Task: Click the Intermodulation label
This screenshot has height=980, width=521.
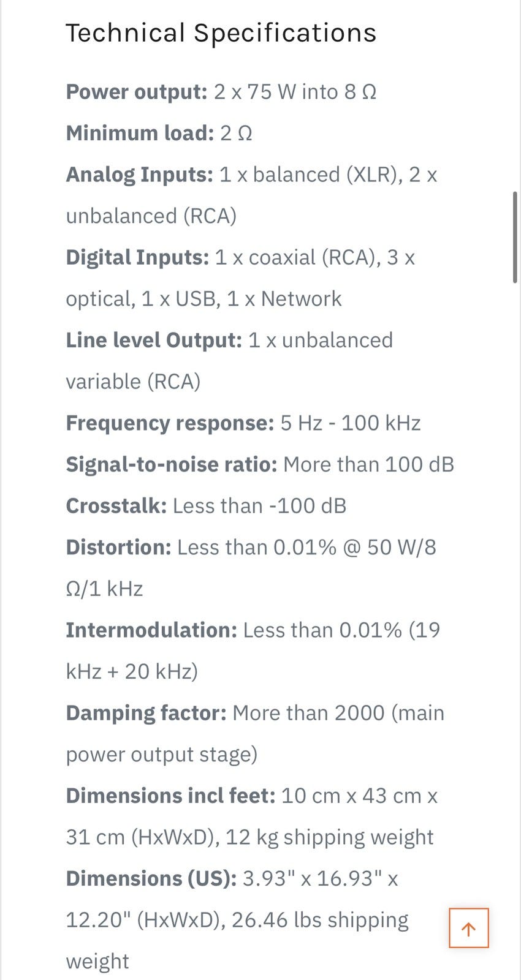Action: tap(151, 630)
